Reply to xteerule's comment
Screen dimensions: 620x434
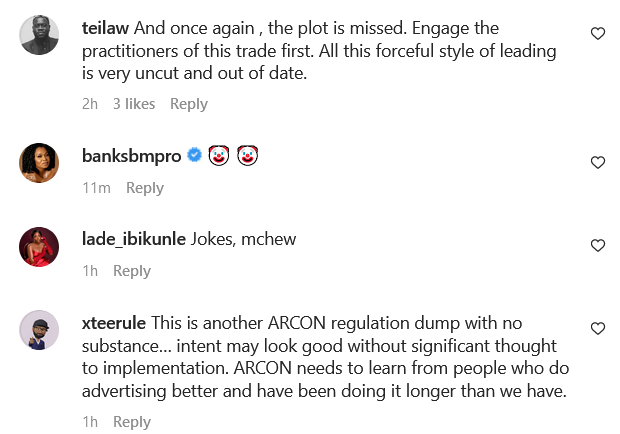click(132, 422)
